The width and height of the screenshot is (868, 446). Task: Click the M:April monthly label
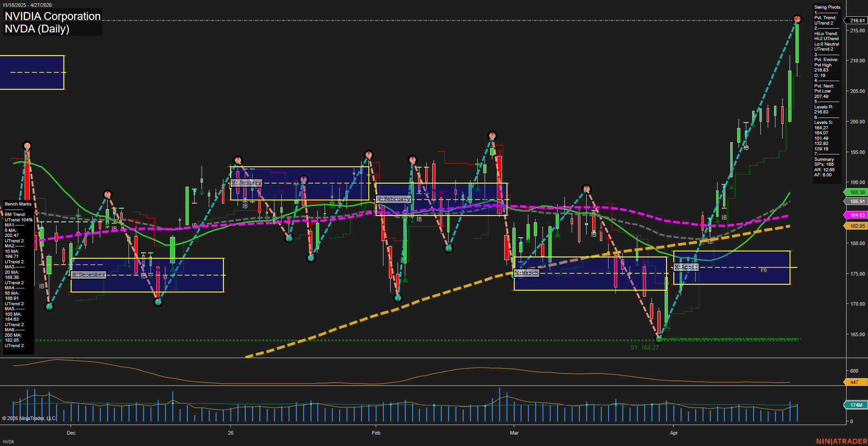(686, 267)
